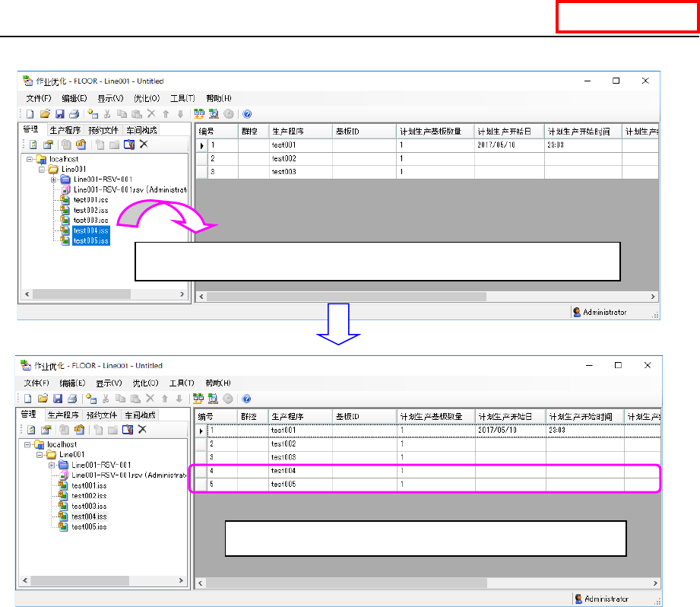Viewport: 700px width, 607px height.
Task: Open 文件(F) menu in upper window
Action: [39, 98]
